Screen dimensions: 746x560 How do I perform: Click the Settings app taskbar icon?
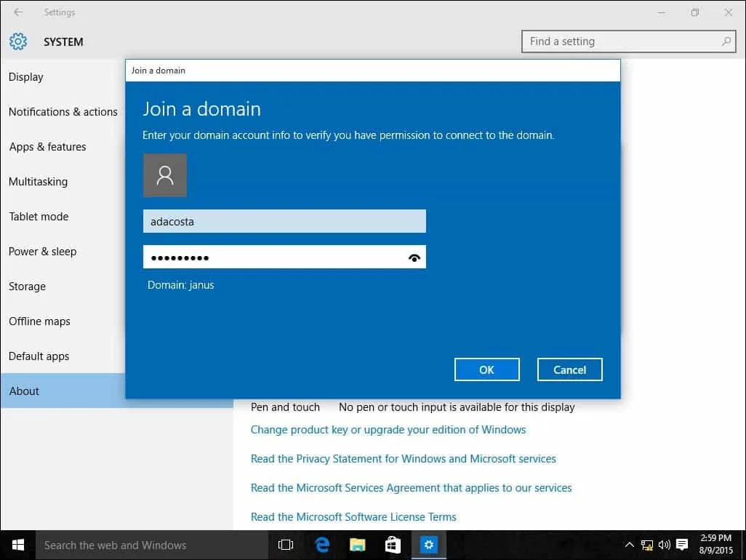[x=429, y=545]
